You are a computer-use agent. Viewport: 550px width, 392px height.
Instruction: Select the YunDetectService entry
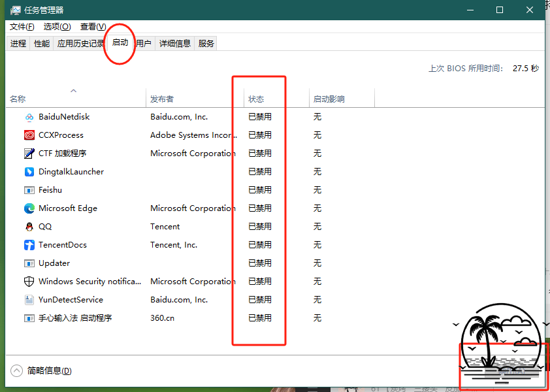(x=274, y=300)
